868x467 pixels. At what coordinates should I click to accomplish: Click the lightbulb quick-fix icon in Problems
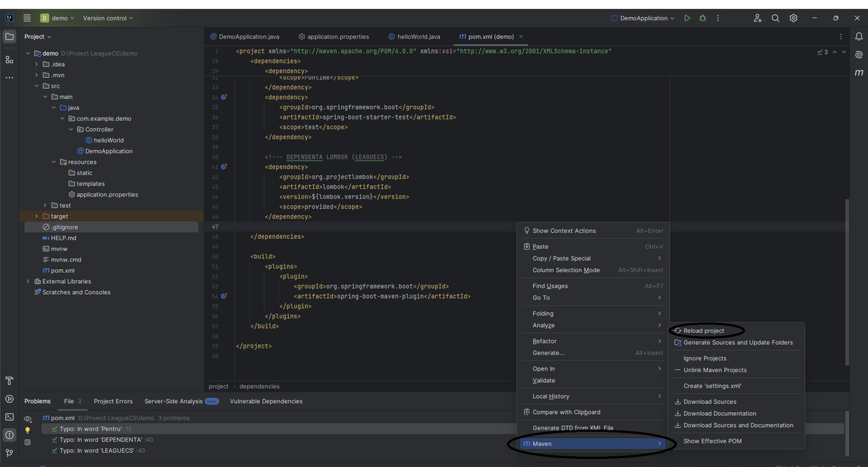point(28,430)
